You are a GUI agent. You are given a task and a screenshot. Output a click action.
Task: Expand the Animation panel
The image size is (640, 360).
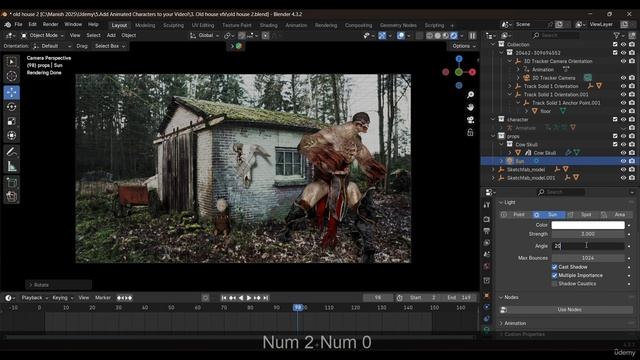[501, 323]
